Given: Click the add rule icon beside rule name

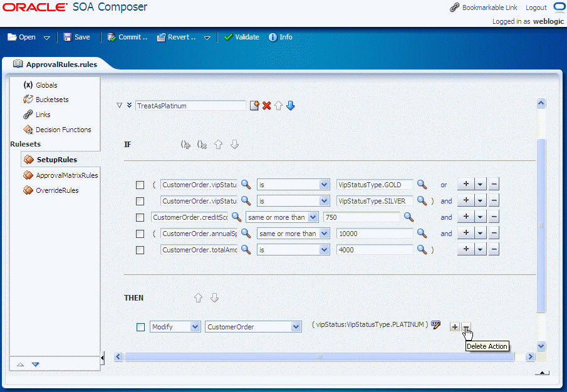Looking at the screenshot, I should click(x=254, y=105).
